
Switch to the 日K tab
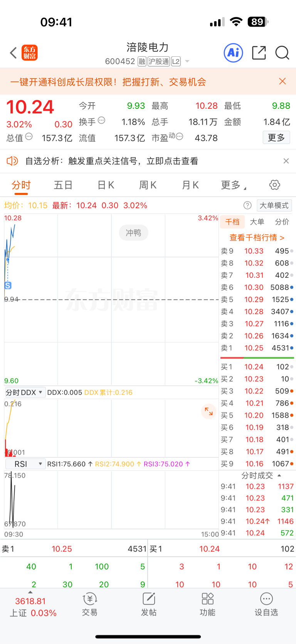point(106,185)
